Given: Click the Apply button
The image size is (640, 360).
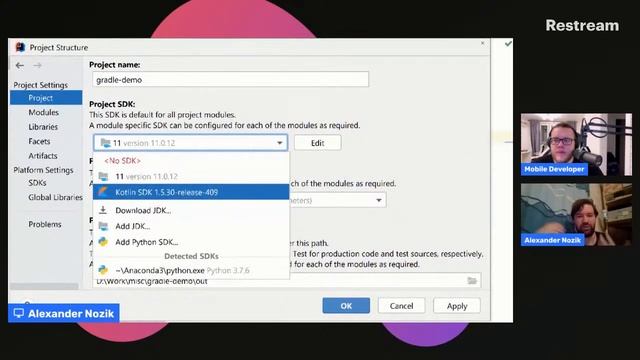Looking at the screenshot, I should pos(457,306).
